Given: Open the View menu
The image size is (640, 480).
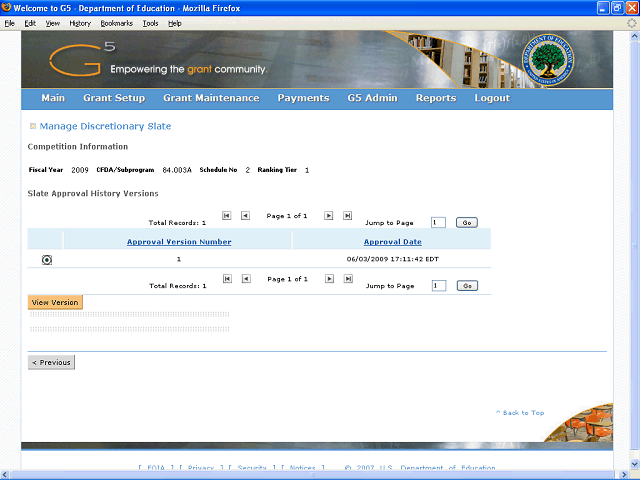Looking at the screenshot, I should click(x=53, y=23).
